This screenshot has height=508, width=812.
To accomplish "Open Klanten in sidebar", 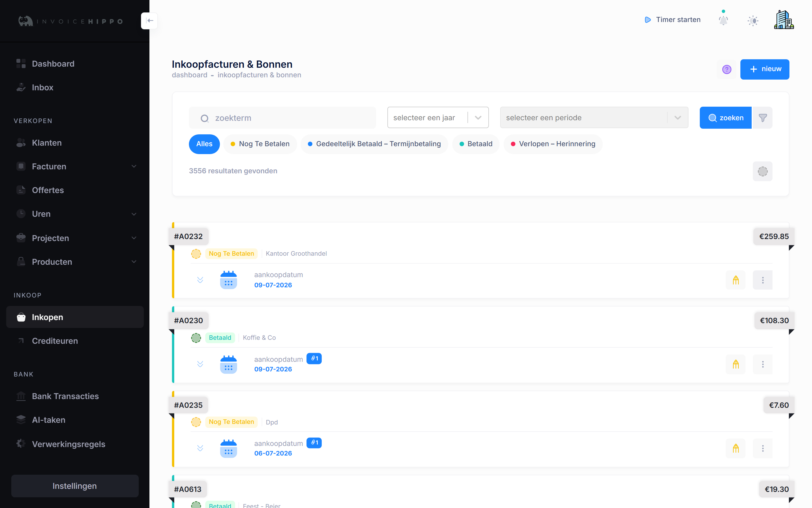I will (x=75, y=143).
